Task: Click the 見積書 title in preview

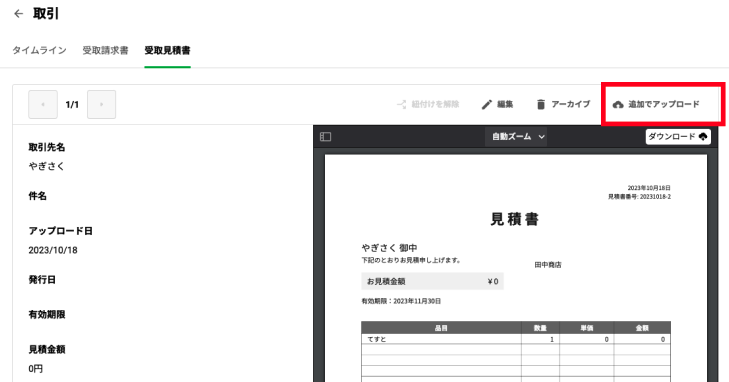Action: [x=514, y=219]
